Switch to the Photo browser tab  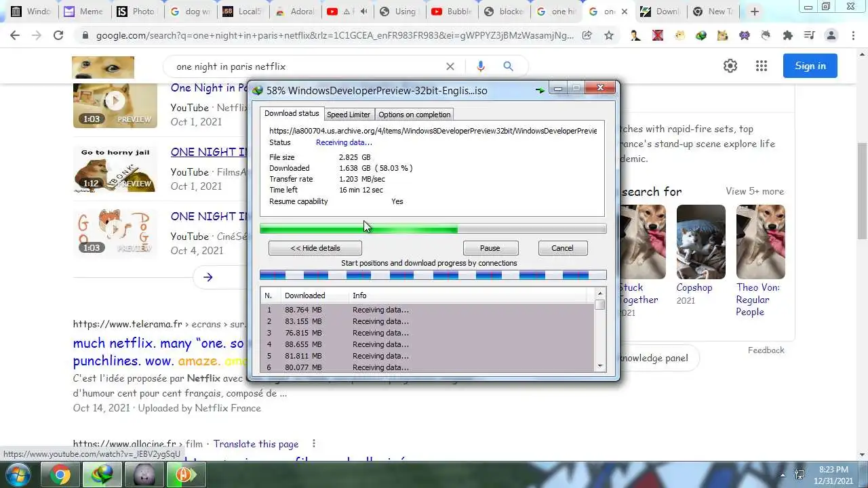tap(136, 12)
